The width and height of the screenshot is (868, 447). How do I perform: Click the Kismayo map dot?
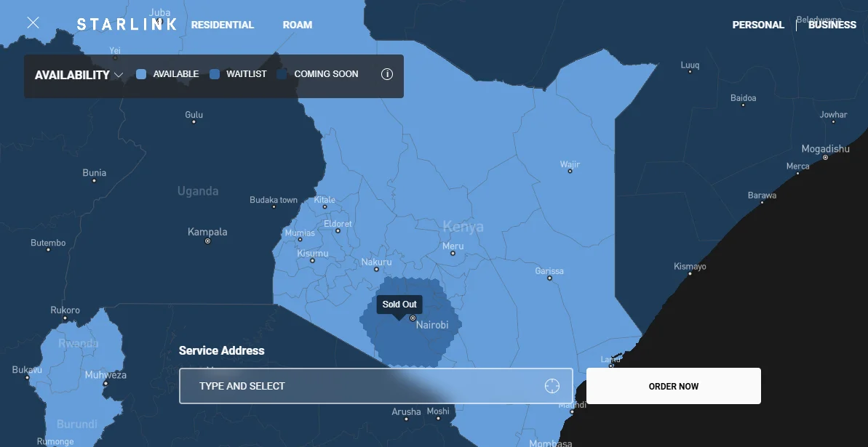(x=690, y=274)
